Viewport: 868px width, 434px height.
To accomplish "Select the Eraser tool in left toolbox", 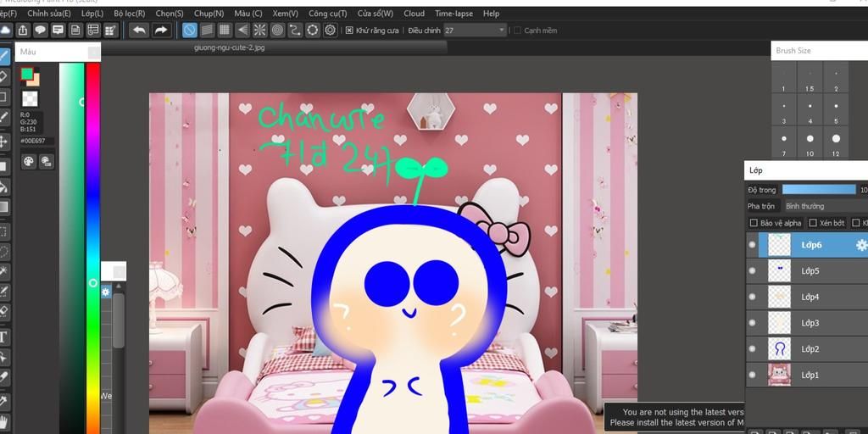I will 3,76.
